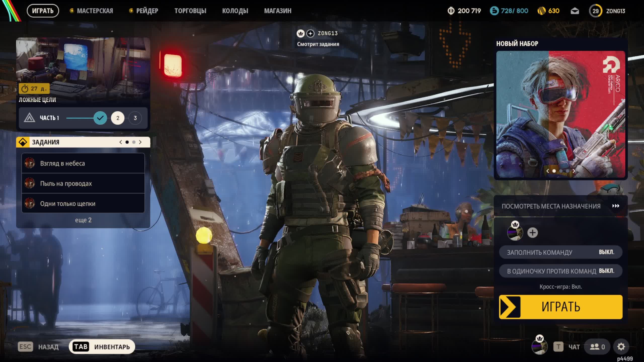Open the ЧАТ button

574,347
